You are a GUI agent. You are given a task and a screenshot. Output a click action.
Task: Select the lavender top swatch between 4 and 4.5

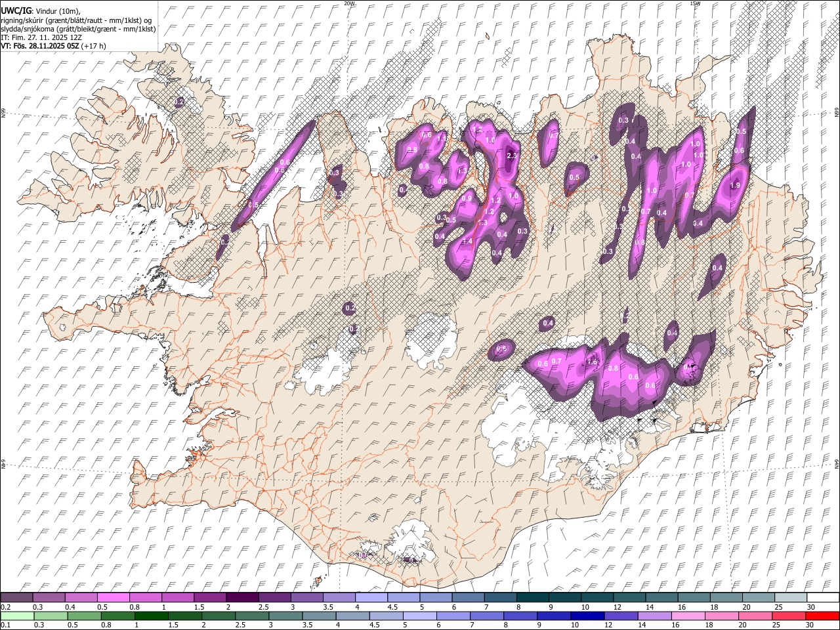coord(371,598)
